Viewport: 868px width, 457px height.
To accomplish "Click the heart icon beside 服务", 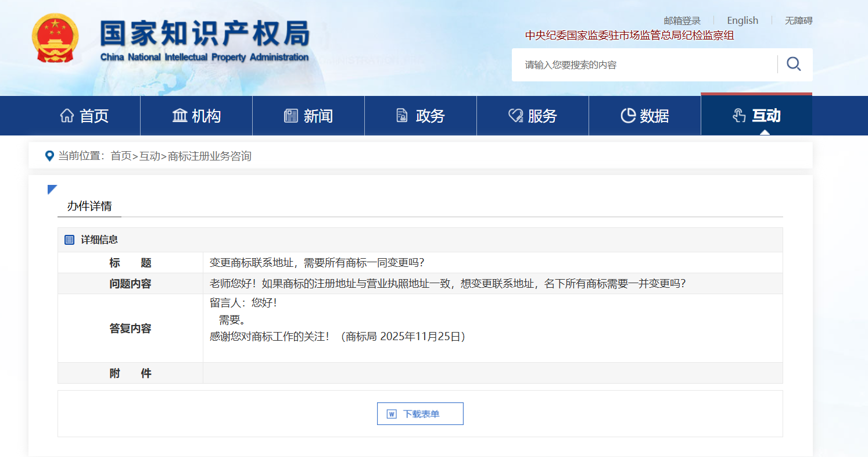I will (515, 116).
